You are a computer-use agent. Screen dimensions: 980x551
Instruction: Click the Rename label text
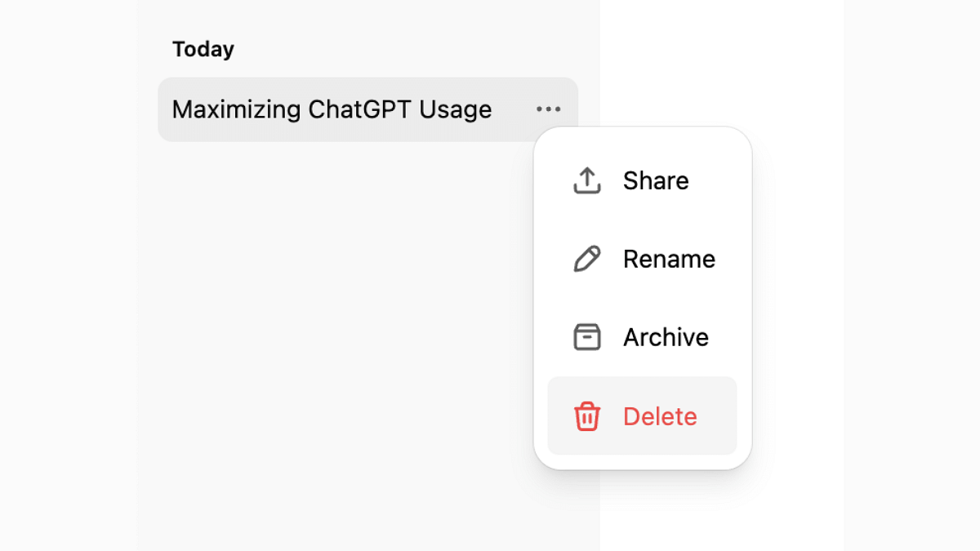coord(669,259)
